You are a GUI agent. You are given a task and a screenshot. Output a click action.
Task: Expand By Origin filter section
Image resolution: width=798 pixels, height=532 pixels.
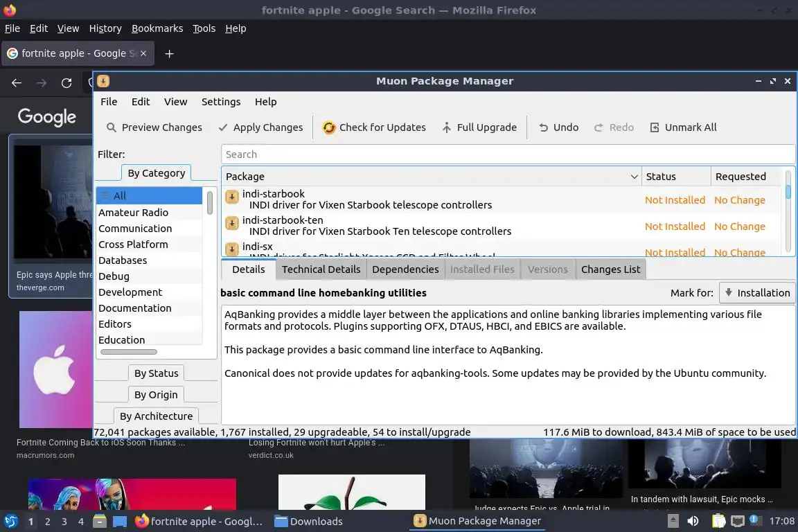tap(157, 395)
